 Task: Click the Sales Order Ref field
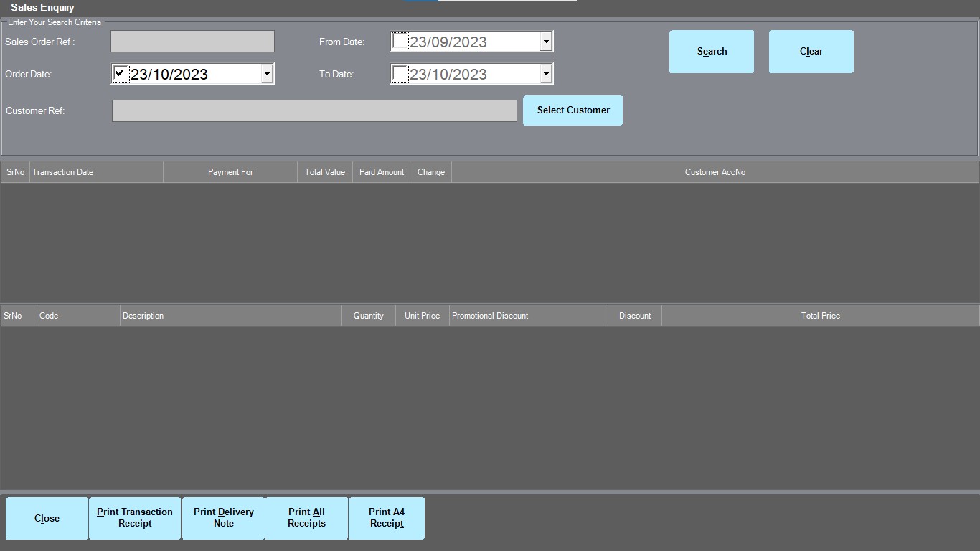tap(192, 41)
